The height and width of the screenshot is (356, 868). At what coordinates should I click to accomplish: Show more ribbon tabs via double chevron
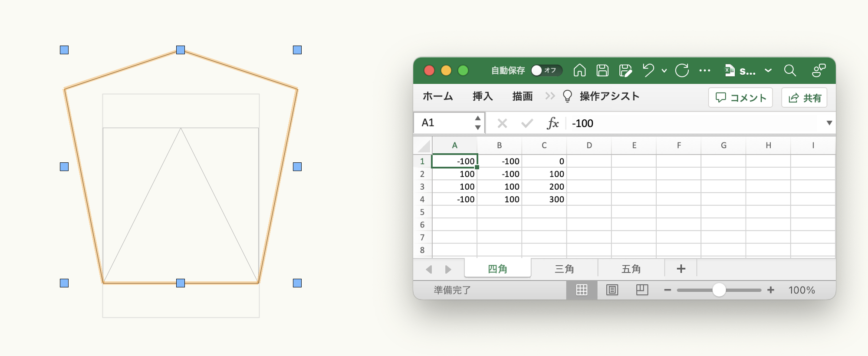[x=550, y=96]
